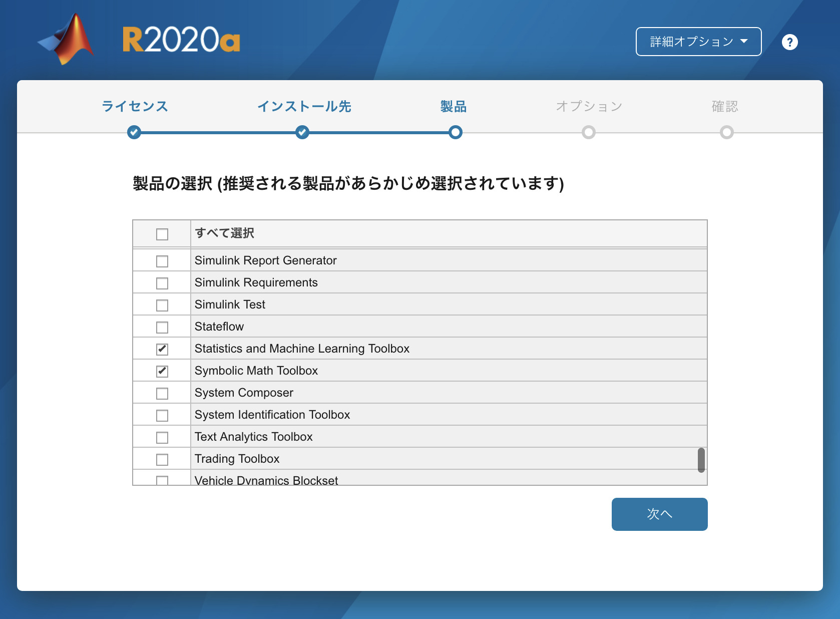
Task: Check Simulink Test checkbox
Action: (162, 305)
